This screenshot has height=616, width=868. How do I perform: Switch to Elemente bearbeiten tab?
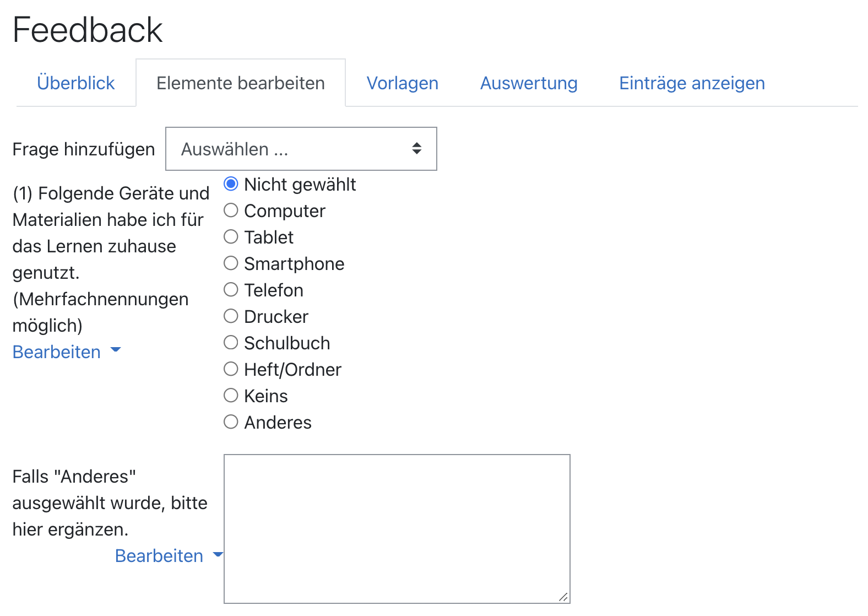point(241,83)
